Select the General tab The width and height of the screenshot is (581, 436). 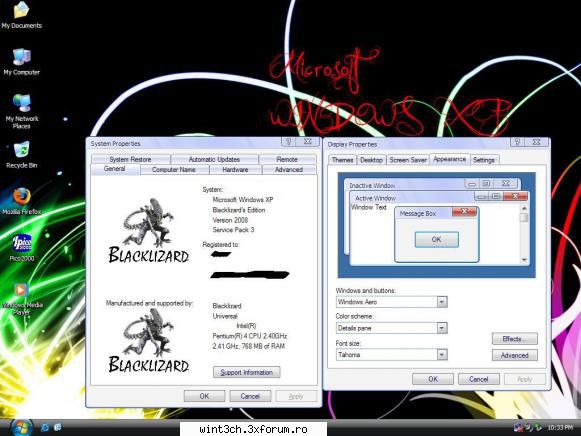pyautogui.click(x=114, y=169)
